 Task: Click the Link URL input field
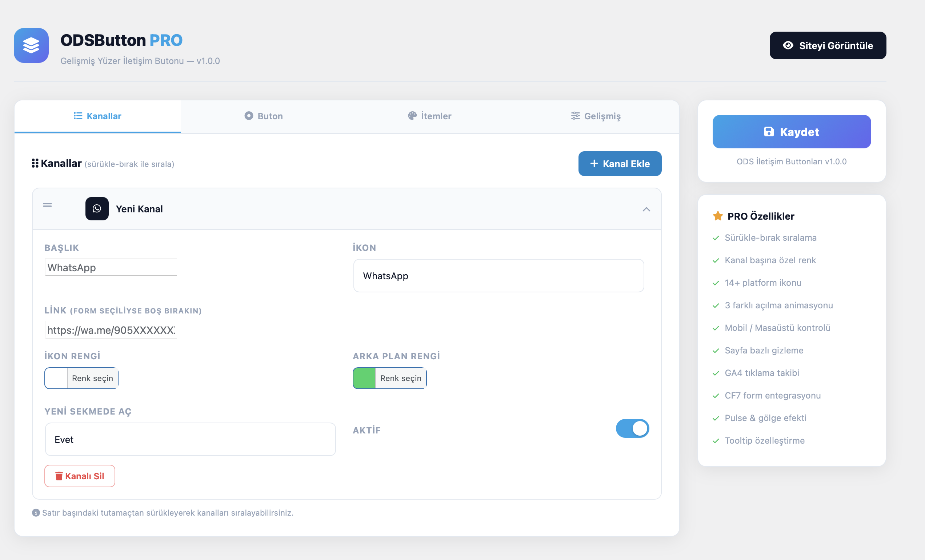click(111, 330)
